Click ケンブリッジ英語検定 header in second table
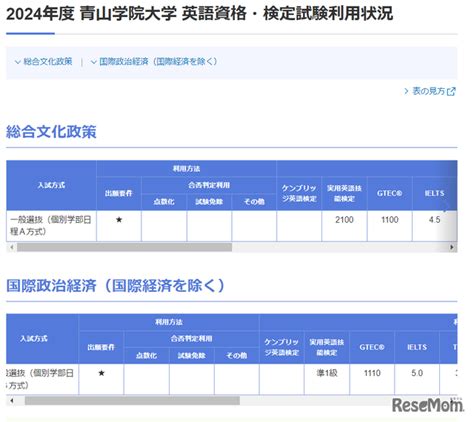 [x=282, y=347]
